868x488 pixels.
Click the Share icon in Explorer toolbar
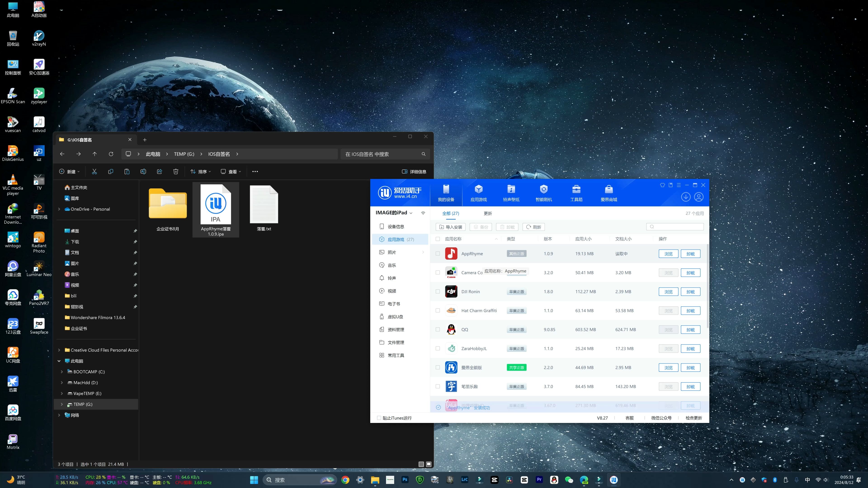(159, 172)
